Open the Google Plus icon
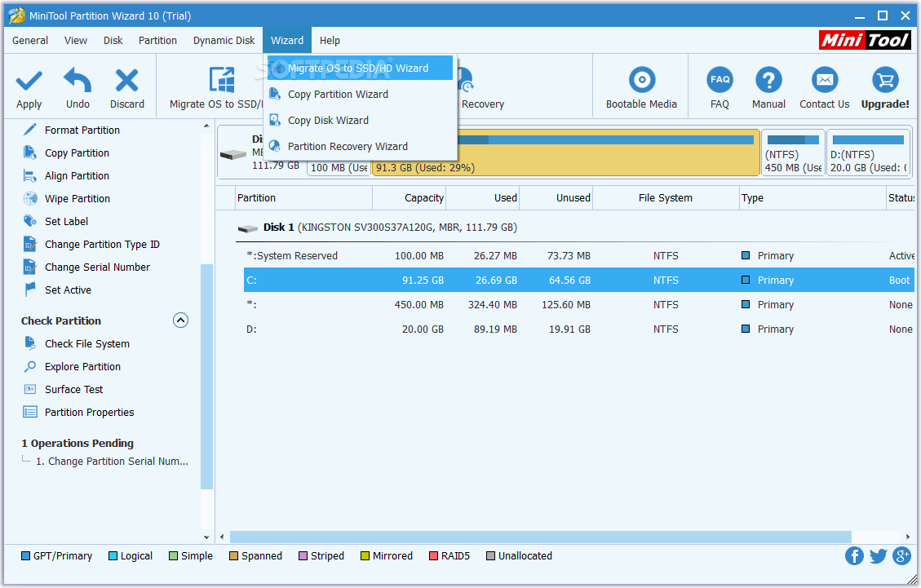921x588 pixels. (x=901, y=555)
